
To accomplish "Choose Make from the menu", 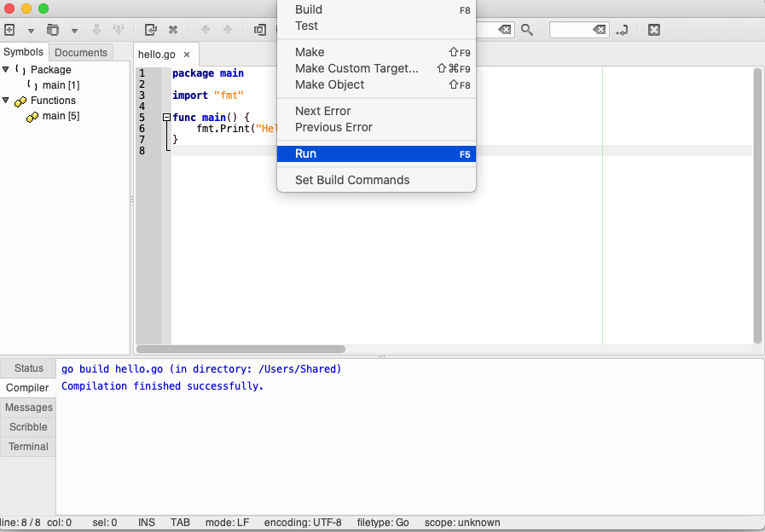I will point(376,52).
